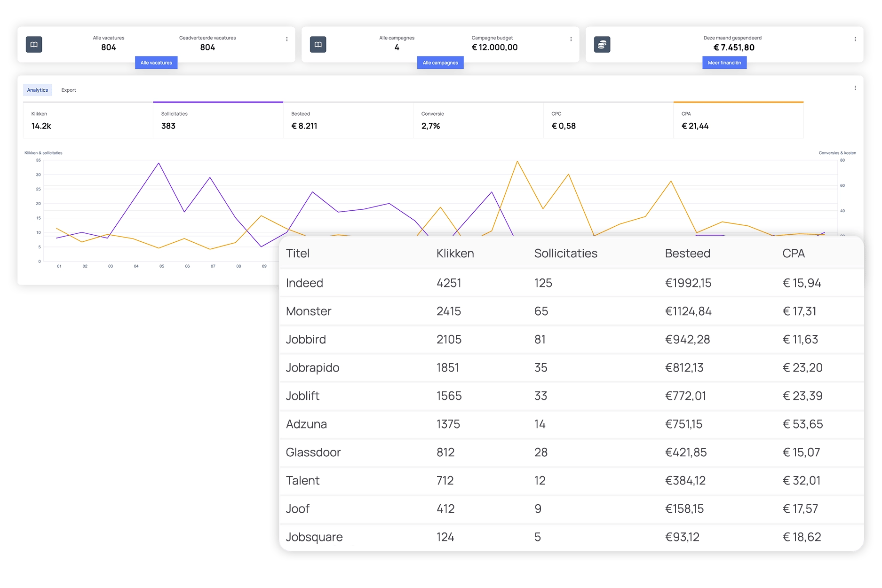Select the Jobbird row title
Image resolution: width=882 pixels, height=588 pixels.
[x=306, y=340]
